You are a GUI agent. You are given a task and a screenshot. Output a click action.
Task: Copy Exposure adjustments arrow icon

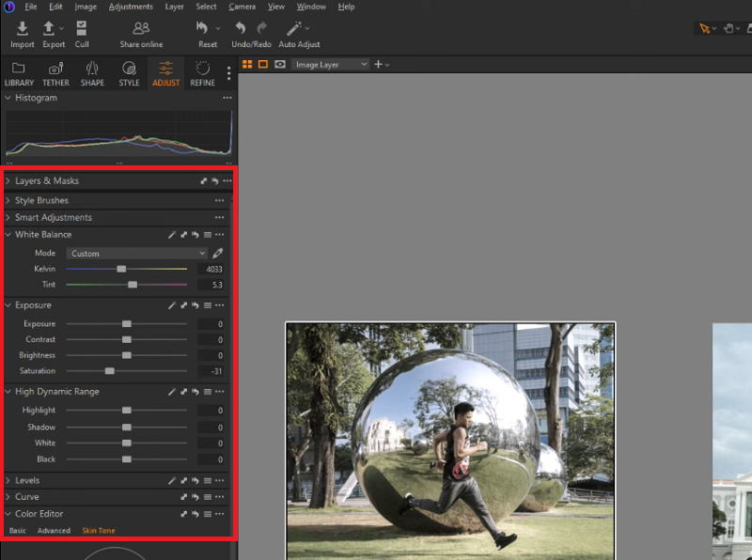(x=183, y=305)
